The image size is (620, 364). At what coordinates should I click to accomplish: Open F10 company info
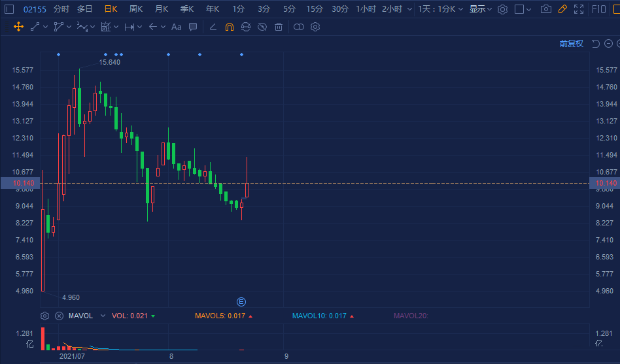[599, 9]
